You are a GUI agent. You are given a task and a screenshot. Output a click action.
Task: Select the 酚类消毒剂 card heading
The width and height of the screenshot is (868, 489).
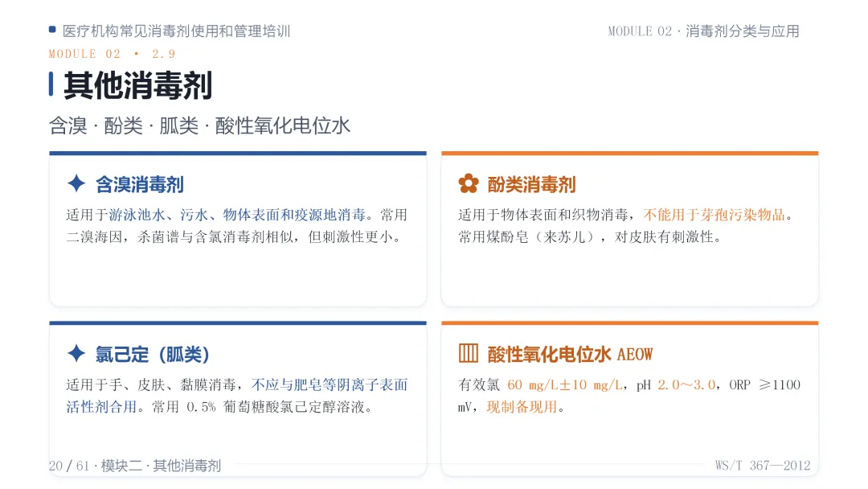pyautogui.click(x=531, y=184)
